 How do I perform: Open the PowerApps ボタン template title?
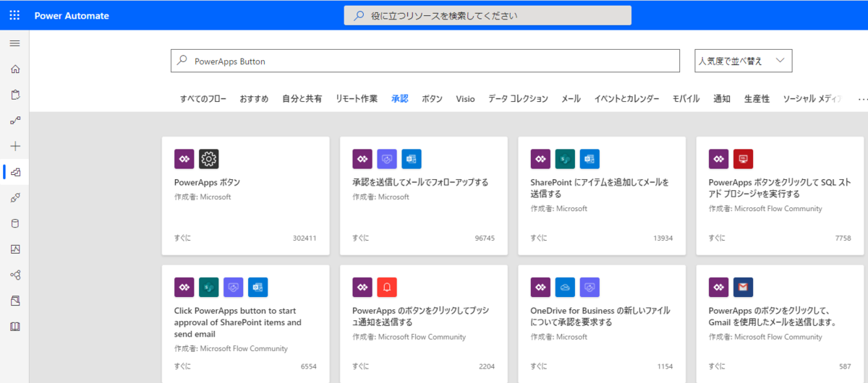207,182
